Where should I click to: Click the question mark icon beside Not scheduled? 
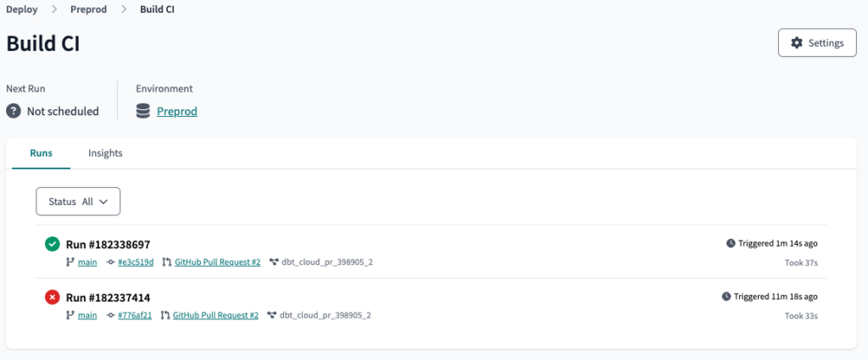[x=14, y=111]
